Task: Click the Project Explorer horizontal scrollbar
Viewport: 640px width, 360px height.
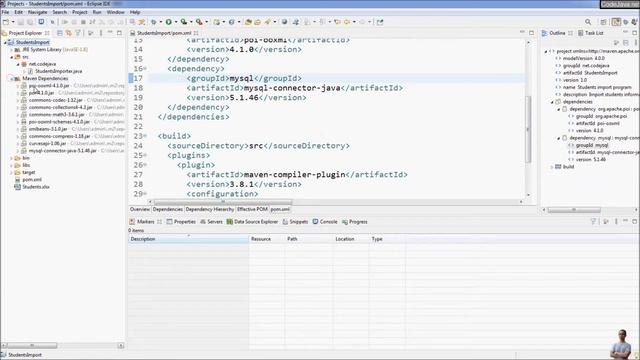Action: point(32,346)
